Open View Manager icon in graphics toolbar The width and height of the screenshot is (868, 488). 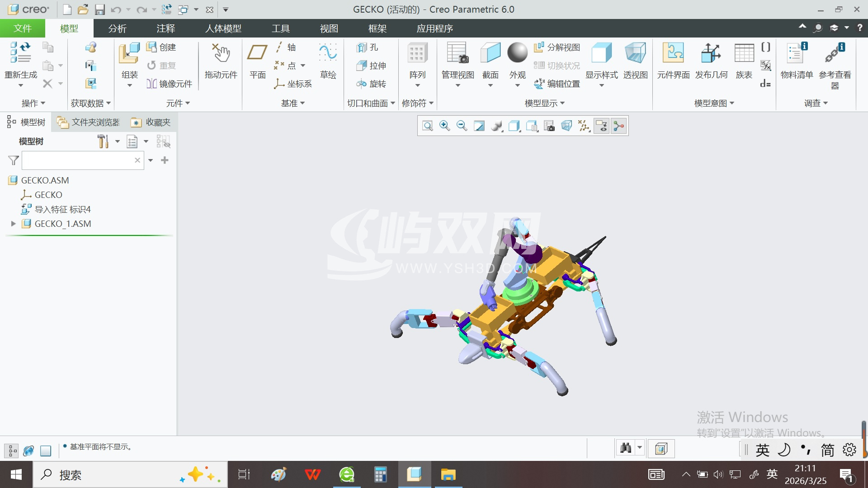click(x=549, y=126)
